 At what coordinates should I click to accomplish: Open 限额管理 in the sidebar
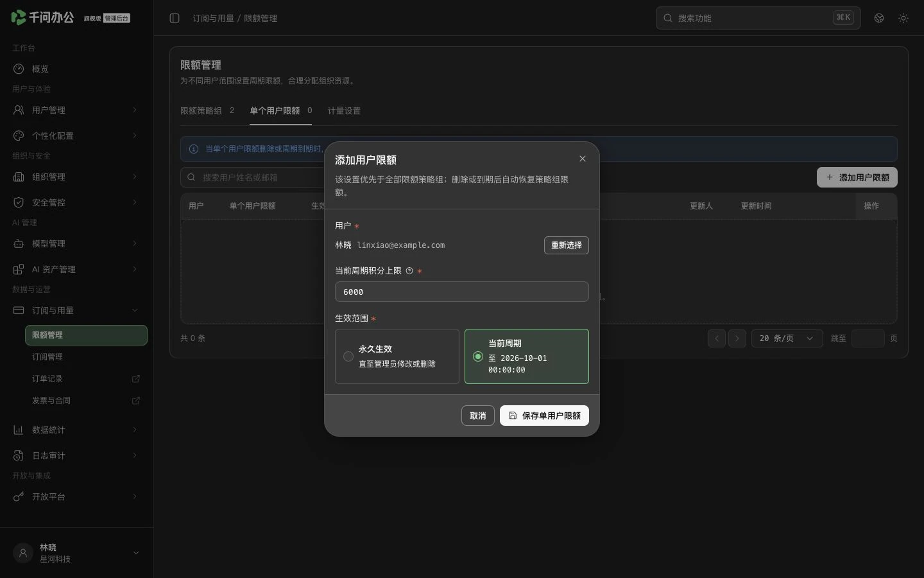pos(86,335)
